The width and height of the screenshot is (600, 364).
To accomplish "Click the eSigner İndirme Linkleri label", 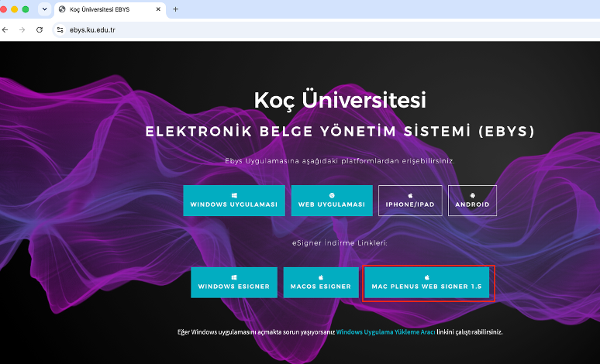I will pyautogui.click(x=340, y=242).
